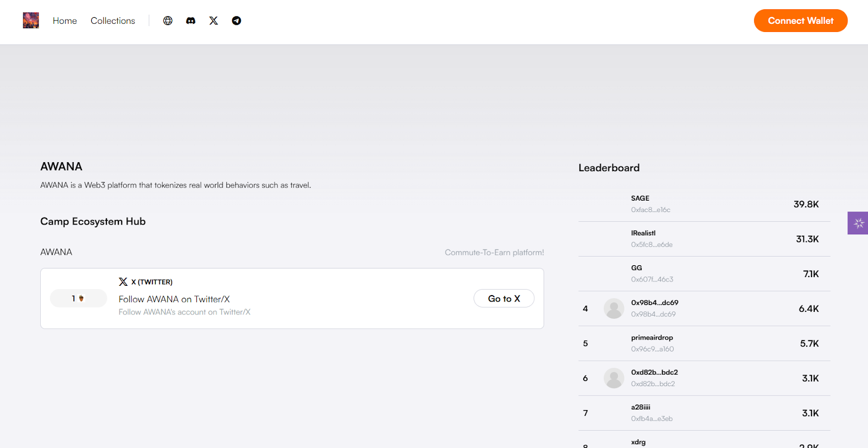Click the acorn point reward badge
The image size is (868, 448).
79,298
